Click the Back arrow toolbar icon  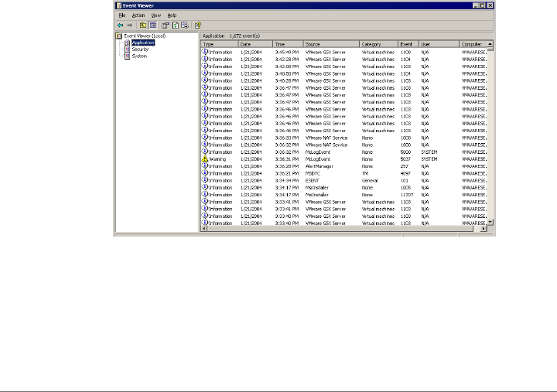(x=120, y=25)
